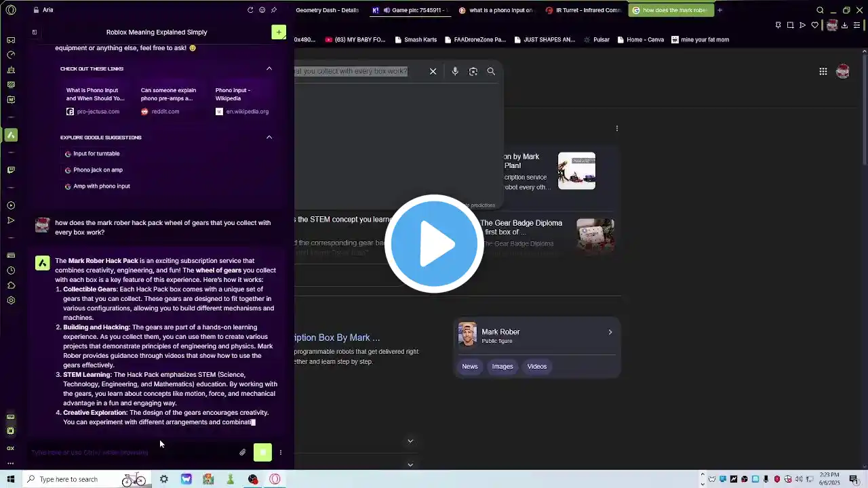
Task: Switch to the what is a phono input tab
Action: [x=496, y=10]
